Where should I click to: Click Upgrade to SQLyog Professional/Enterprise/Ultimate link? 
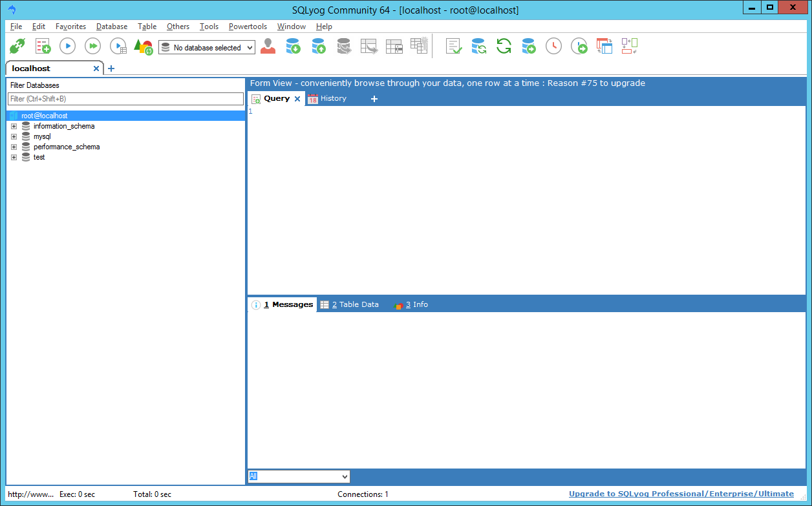[681, 494]
